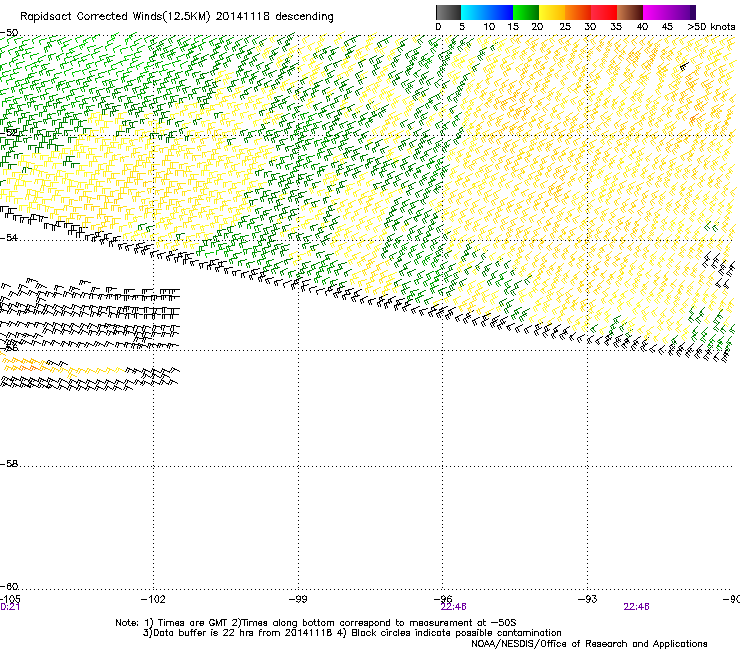Select the green 15-20 knots legend color
740x650 pixels.
pos(526,12)
